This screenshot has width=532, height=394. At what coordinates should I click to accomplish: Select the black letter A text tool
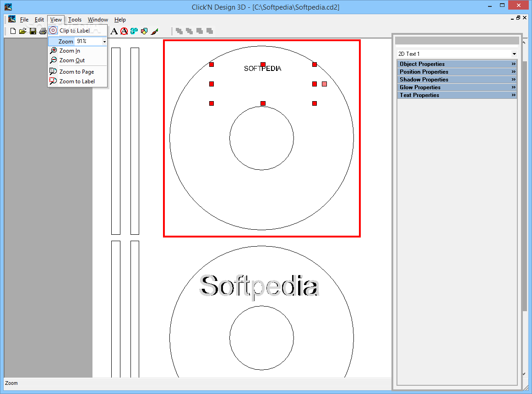[114, 31]
